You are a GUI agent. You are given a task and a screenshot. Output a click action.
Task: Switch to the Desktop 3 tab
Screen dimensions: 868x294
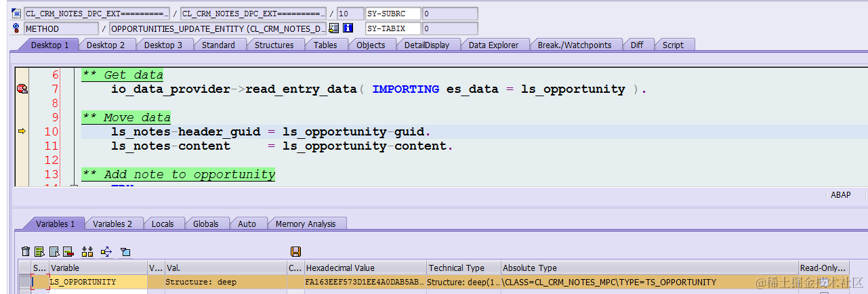pos(163,45)
